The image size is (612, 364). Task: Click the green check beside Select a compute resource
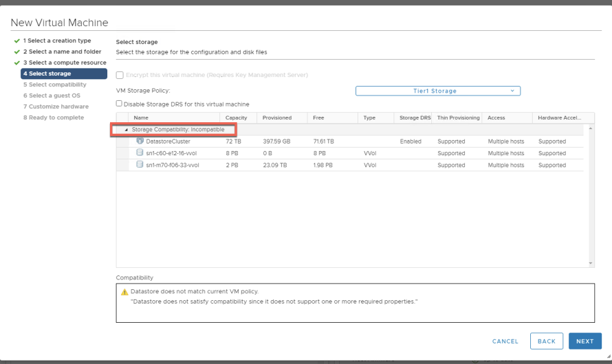pyautogui.click(x=17, y=63)
